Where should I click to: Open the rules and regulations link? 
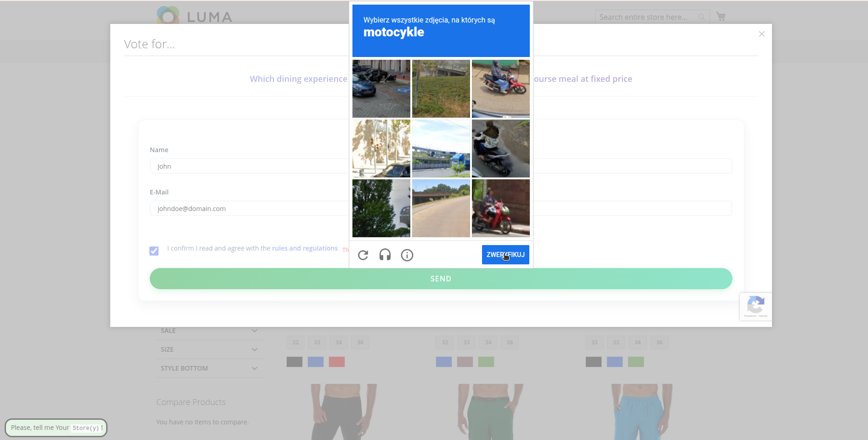tap(305, 248)
